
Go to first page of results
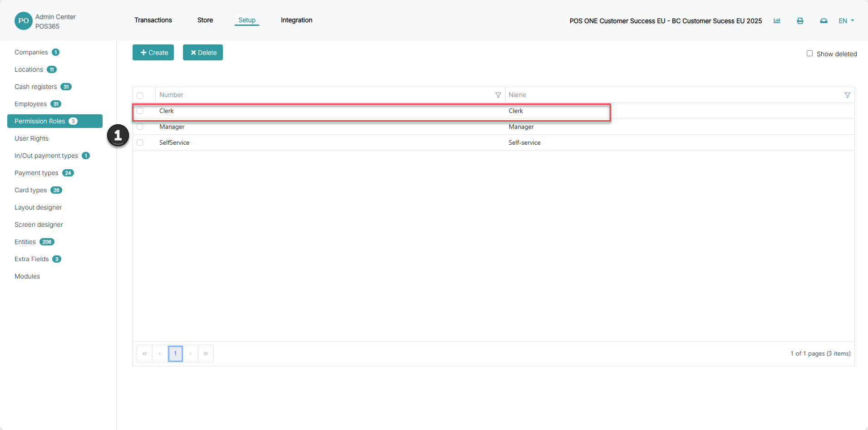coord(144,353)
